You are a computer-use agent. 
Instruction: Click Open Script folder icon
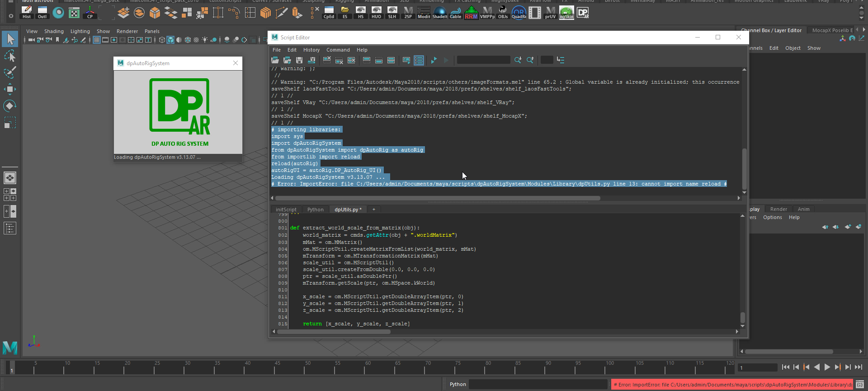click(275, 60)
